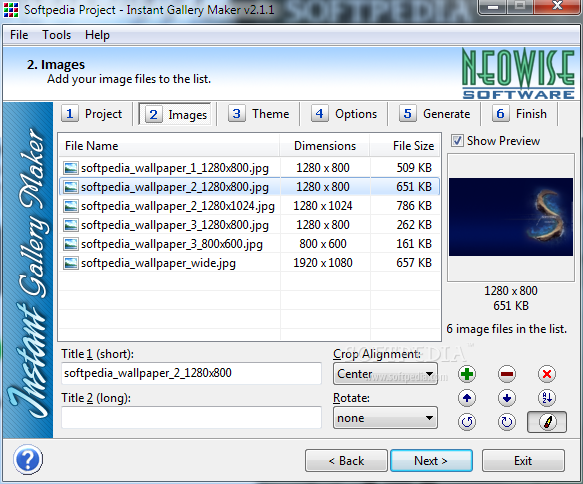Open the Help menu

pos(97,35)
